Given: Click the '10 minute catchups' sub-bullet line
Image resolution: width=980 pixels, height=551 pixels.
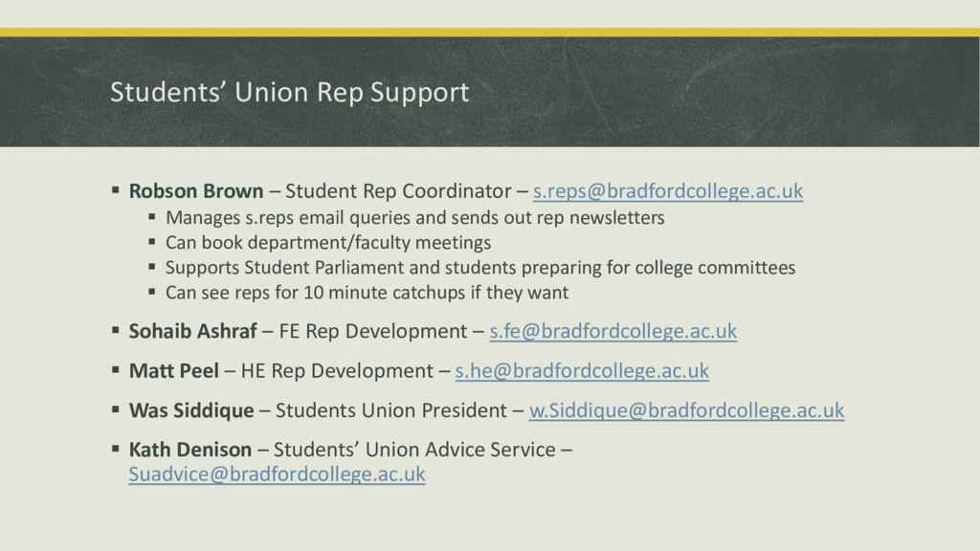Looking at the screenshot, I should (367, 293).
